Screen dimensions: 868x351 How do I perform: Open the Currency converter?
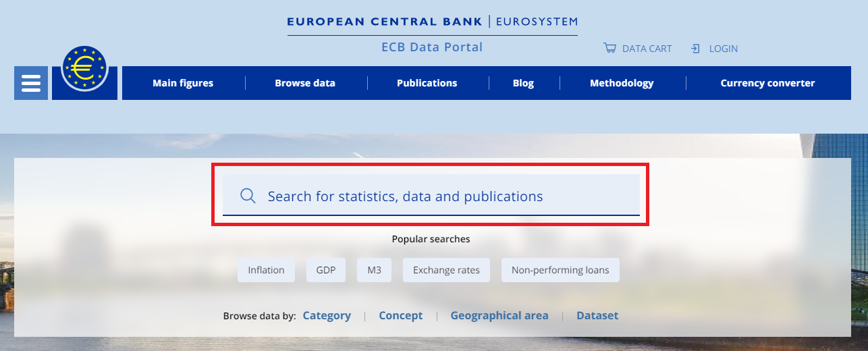[767, 83]
